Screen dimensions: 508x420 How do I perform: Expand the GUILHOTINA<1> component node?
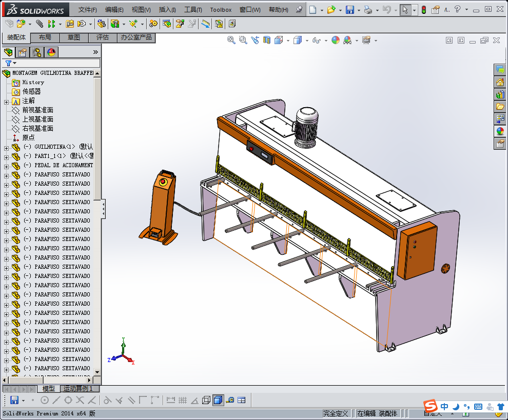click(6, 147)
